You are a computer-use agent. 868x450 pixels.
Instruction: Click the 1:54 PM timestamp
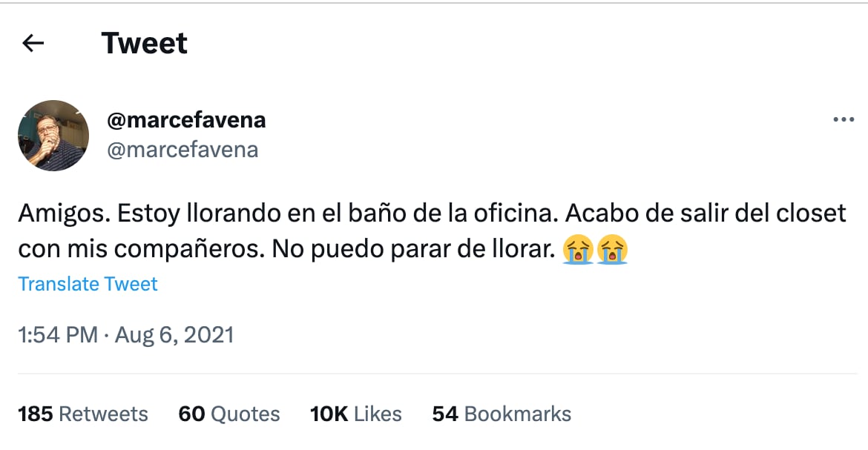(x=57, y=334)
